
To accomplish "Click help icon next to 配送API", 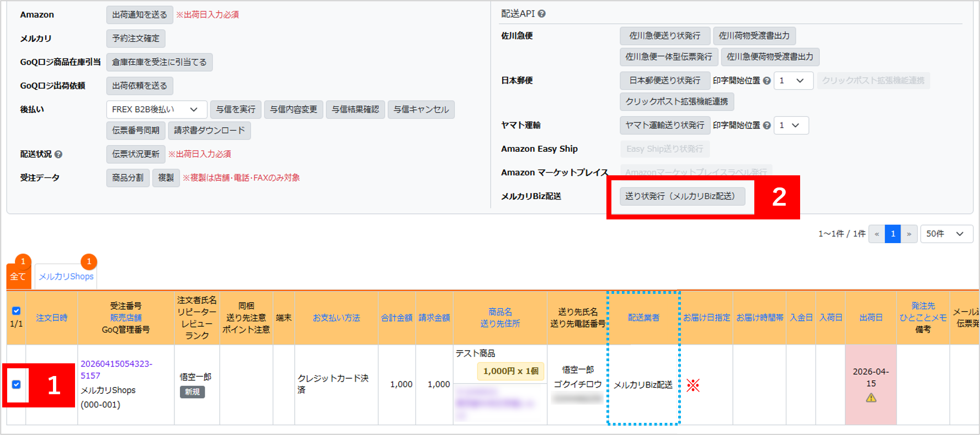I will (x=541, y=14).
